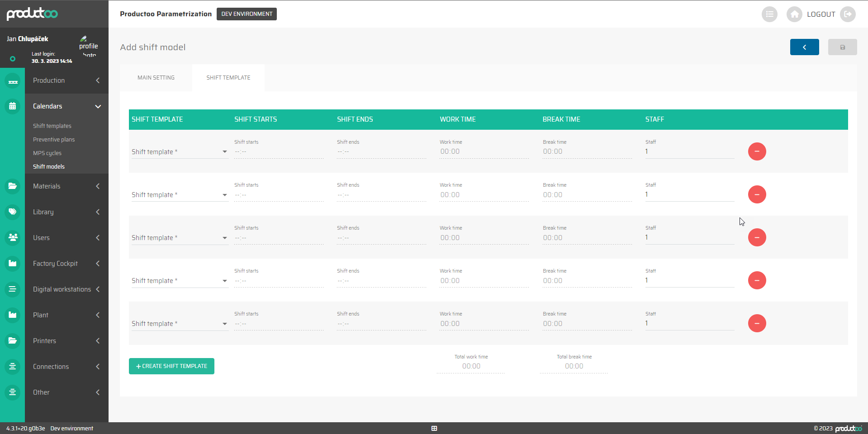
Task: Click the logout arrow icon
Action: pyautogui.click(x=848, y=14)
